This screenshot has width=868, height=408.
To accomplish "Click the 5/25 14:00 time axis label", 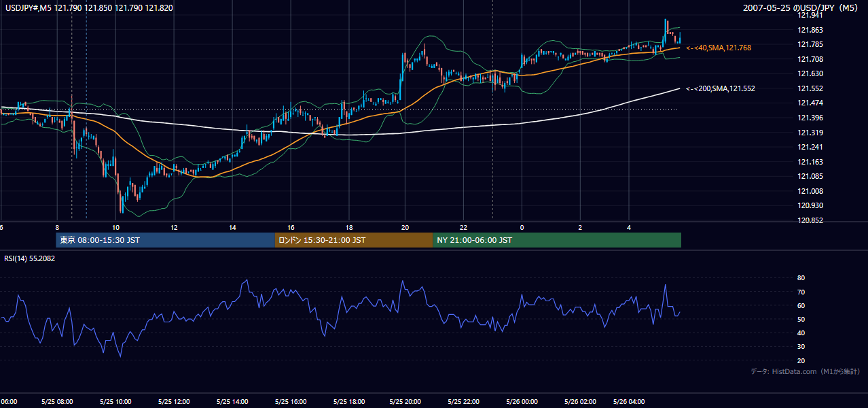I will (x=232, y=402).
